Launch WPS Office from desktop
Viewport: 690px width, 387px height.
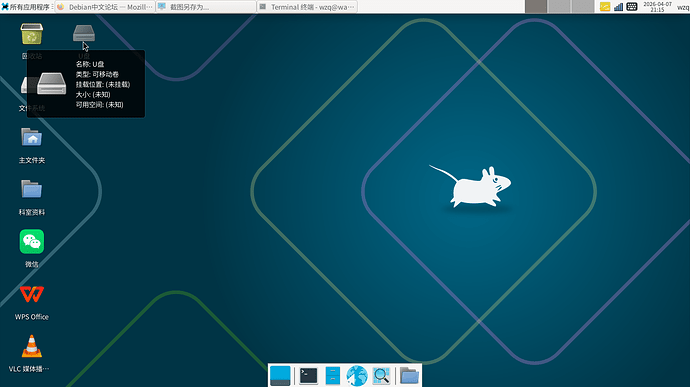[32, 294]
